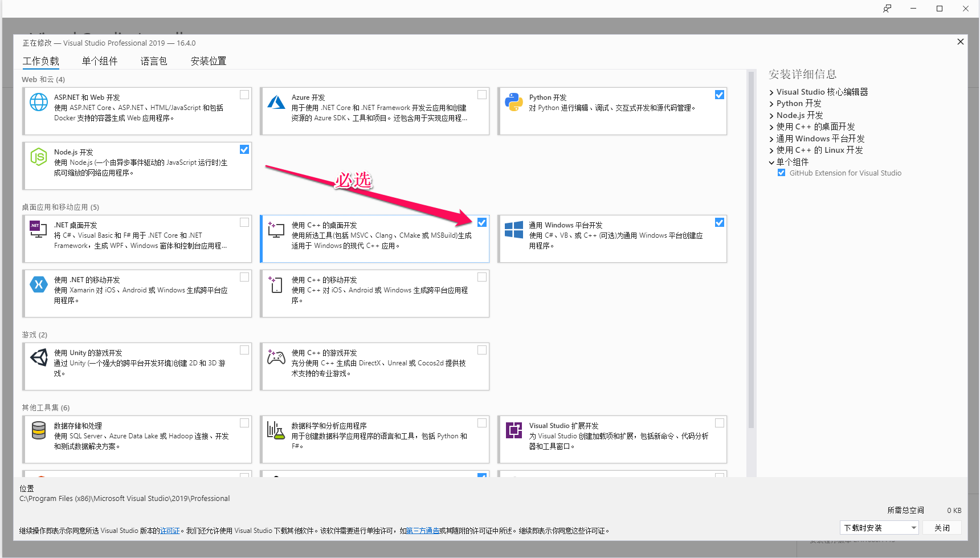Click the workloads list vertical scrollbar
The image size is (980, 558).
coord(751,250)
